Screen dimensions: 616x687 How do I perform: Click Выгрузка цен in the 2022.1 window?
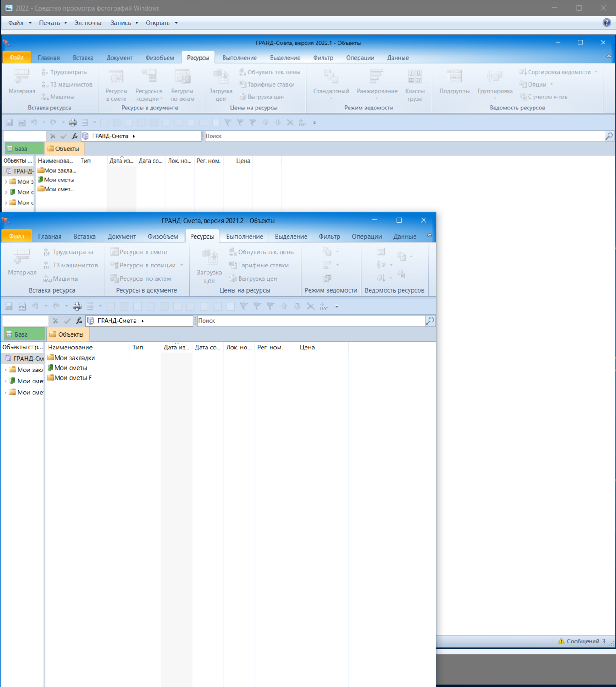point(262,97)
